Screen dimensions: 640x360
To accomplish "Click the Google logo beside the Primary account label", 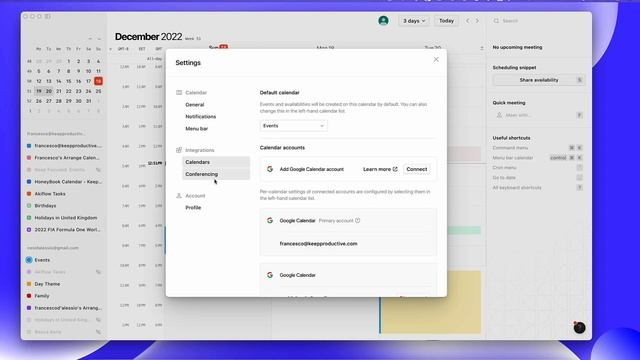I will coord(270,220).
